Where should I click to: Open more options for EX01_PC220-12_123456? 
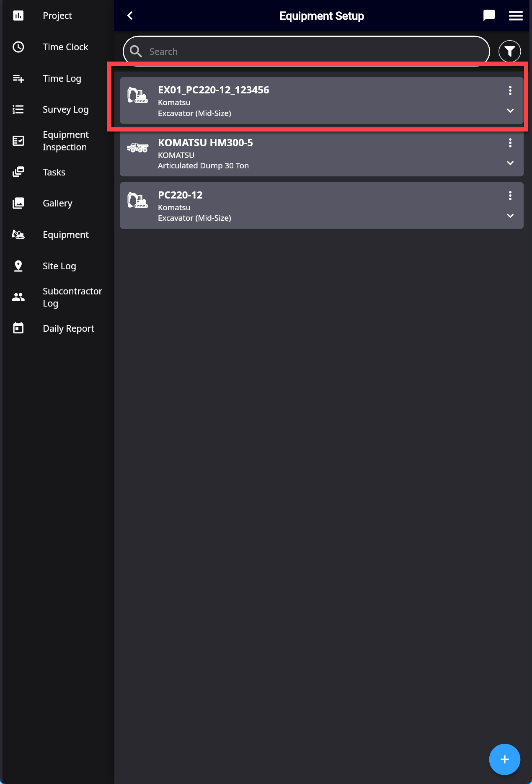tap(510, 90)
